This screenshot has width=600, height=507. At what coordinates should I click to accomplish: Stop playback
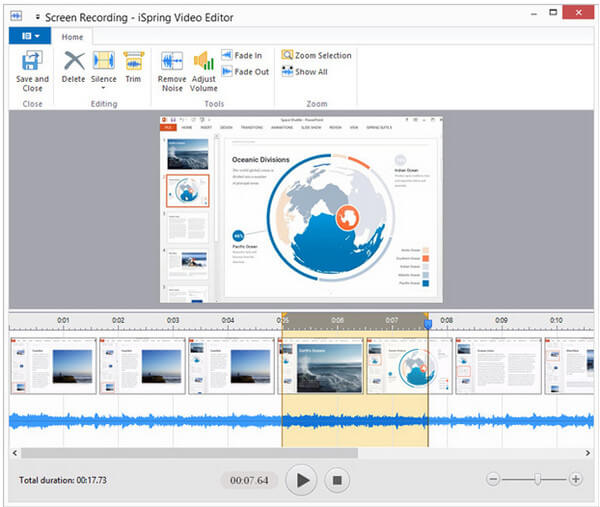click(337, 480)
